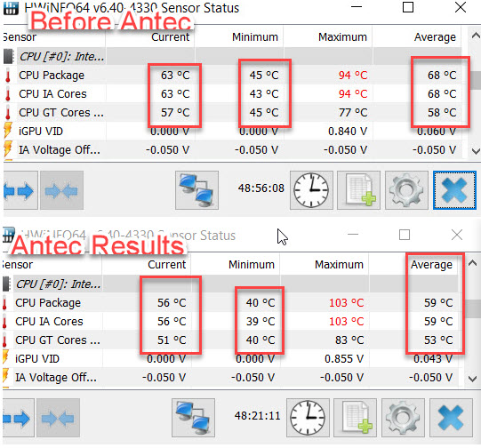This screenshot has height=448, width=481.
Task: Minimize the top HWiNFO64 window
Action: pos(357,7)
